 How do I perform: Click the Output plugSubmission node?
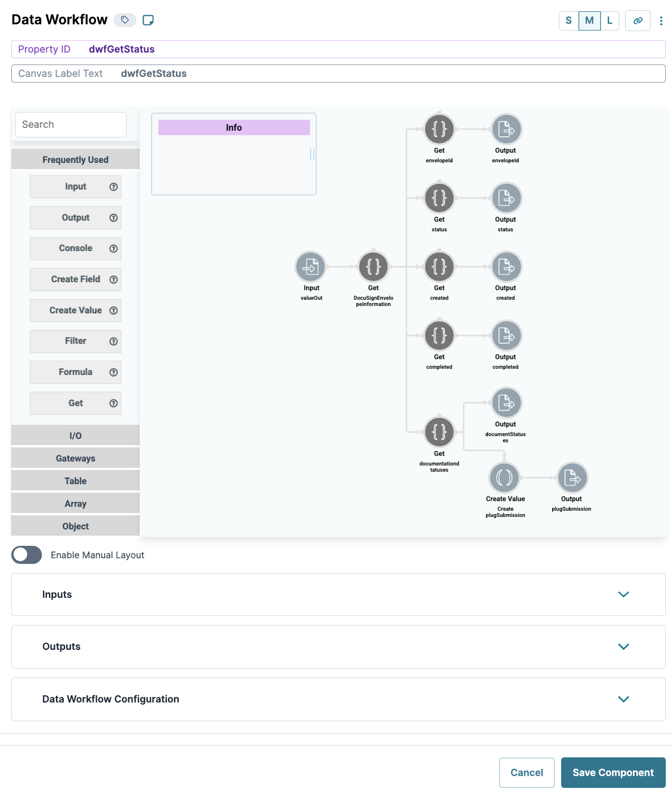coord(572,477)
